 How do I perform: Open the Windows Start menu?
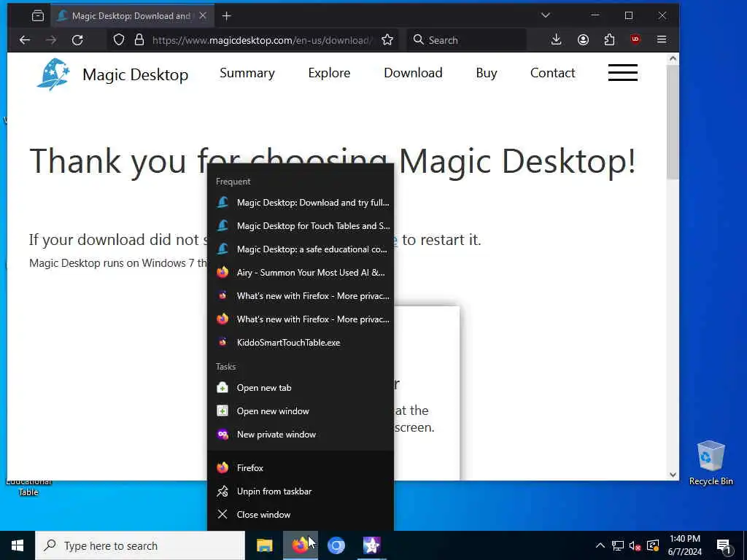pos(18,545)
